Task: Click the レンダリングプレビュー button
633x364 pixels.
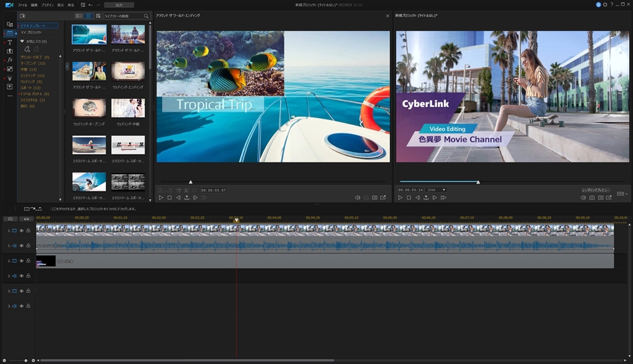Action: (595, 190)
